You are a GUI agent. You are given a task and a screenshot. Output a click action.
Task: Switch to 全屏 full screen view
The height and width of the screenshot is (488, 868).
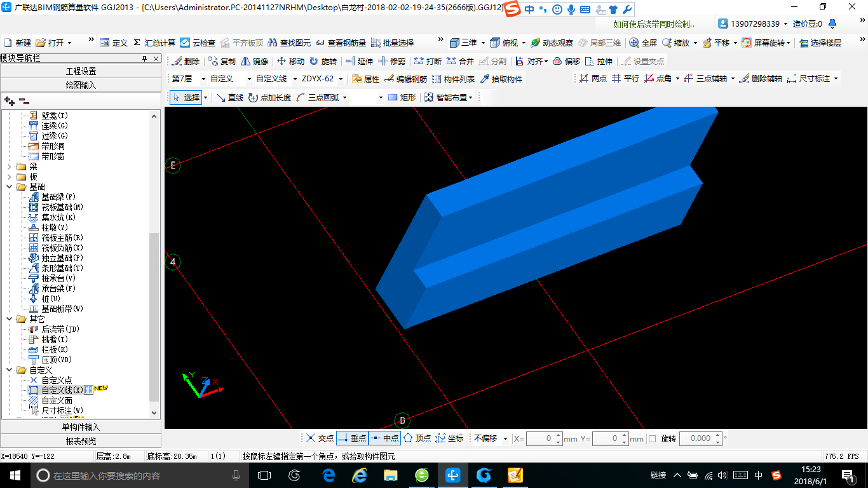pyautogui.click(x=643, y=43)
